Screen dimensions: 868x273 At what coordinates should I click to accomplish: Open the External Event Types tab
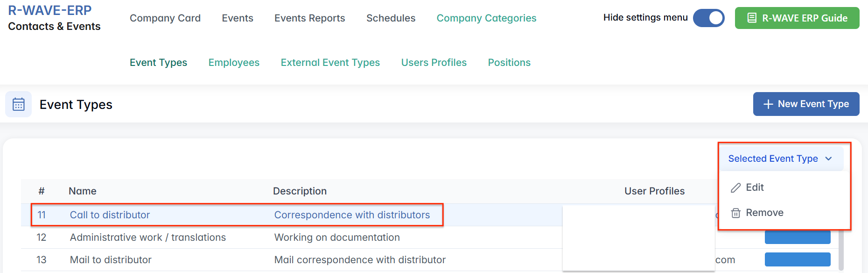click(x=330, y=63)
